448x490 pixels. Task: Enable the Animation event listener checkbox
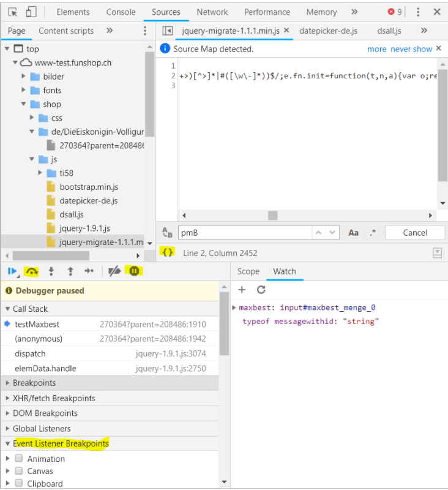(19, 459)
